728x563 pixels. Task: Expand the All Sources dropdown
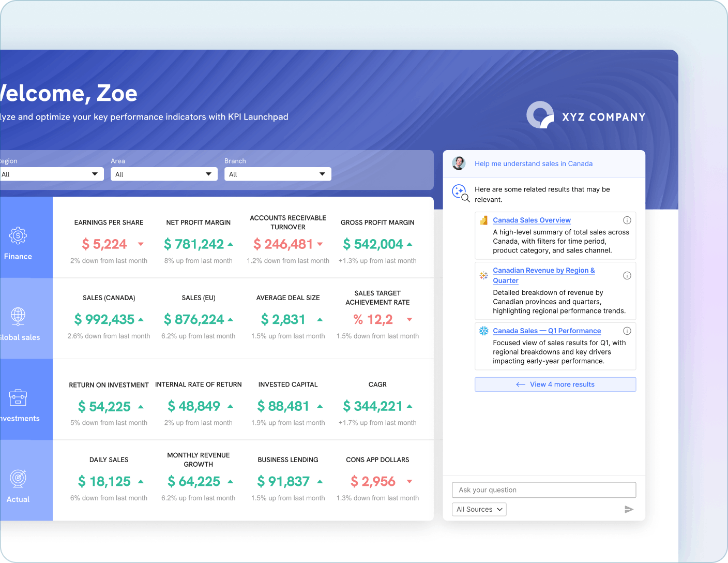[x=479, y=509]
